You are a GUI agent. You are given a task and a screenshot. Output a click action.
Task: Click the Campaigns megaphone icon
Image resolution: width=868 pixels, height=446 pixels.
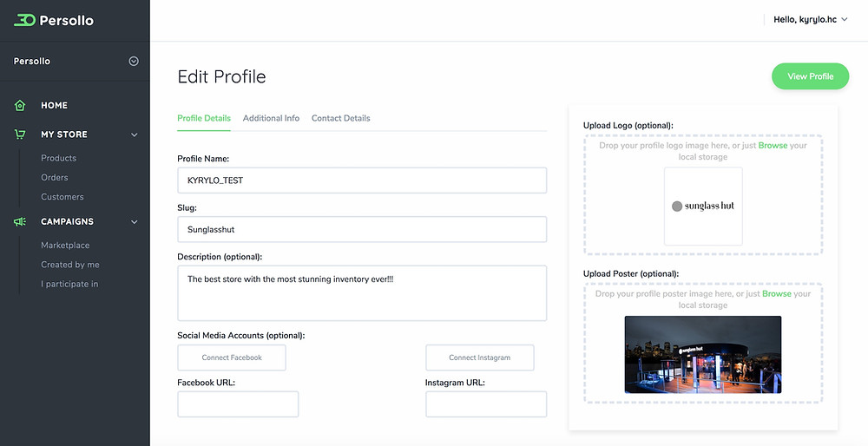point(20,221)
